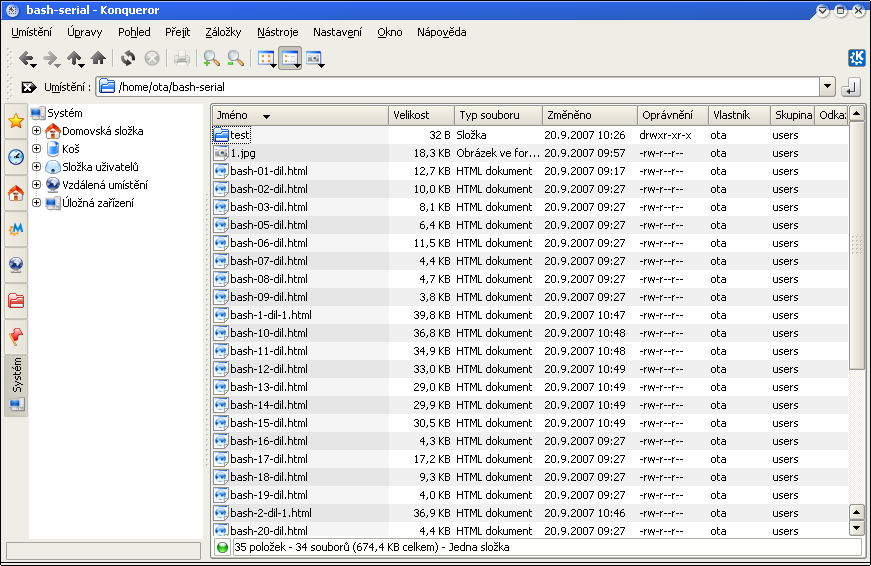Click the vertical scrollbar down arrow
Viewport: 871px width, 566px height.
pos(856,529)
